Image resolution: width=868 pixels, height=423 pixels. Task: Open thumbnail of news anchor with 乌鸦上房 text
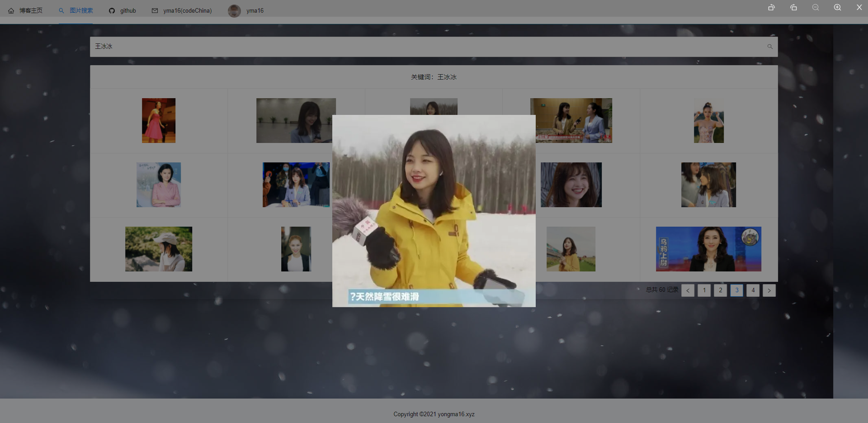click(x=708, y=249)
